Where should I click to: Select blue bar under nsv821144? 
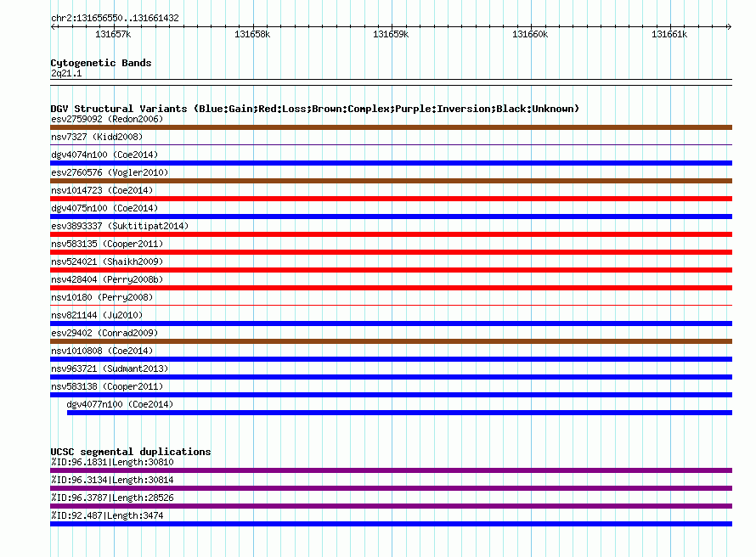click(x=391, y=324)
